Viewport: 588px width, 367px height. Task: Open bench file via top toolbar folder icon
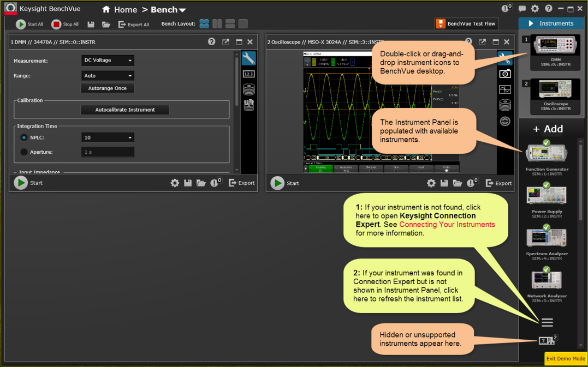tap(106, 25)
